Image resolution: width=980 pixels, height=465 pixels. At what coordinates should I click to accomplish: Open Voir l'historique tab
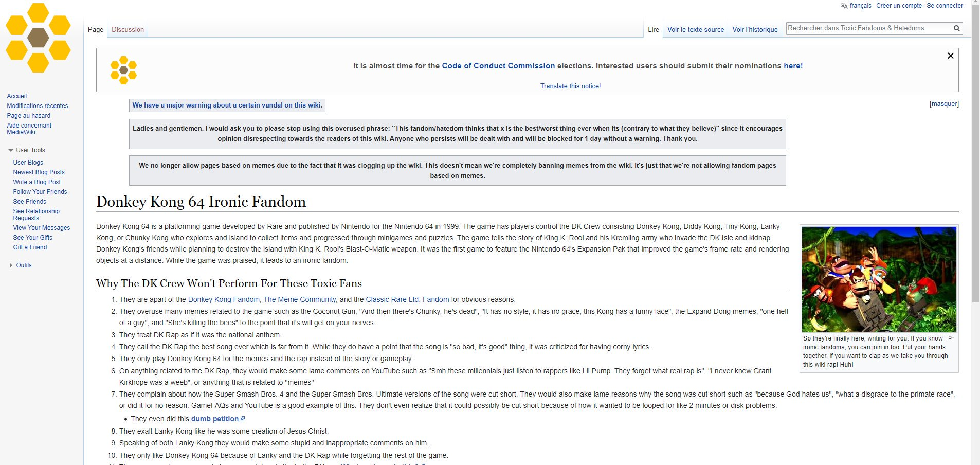click(755, 29)
